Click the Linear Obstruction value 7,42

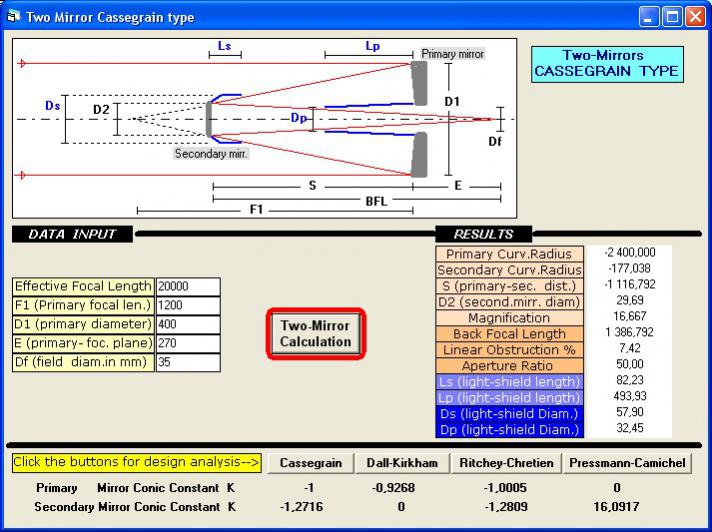pos(630,348)
